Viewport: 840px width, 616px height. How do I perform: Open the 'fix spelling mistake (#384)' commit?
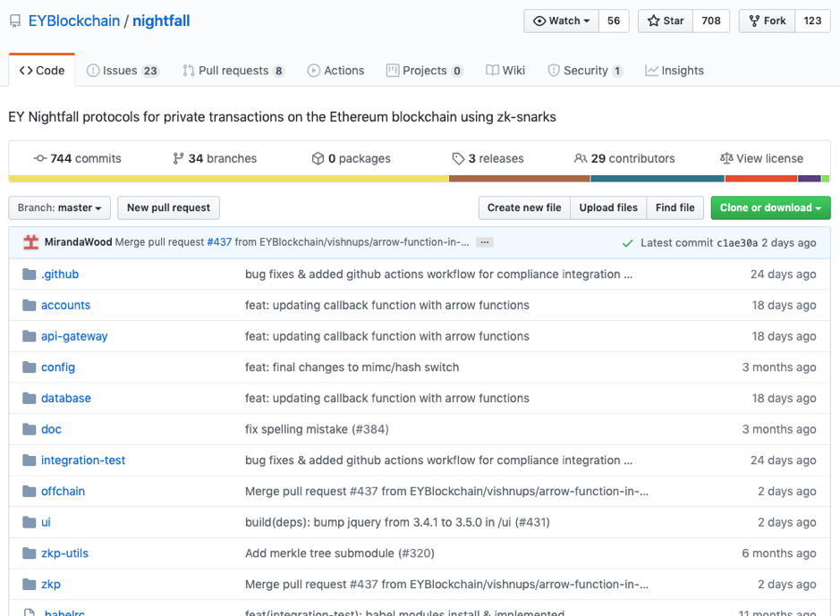(318, 429)
